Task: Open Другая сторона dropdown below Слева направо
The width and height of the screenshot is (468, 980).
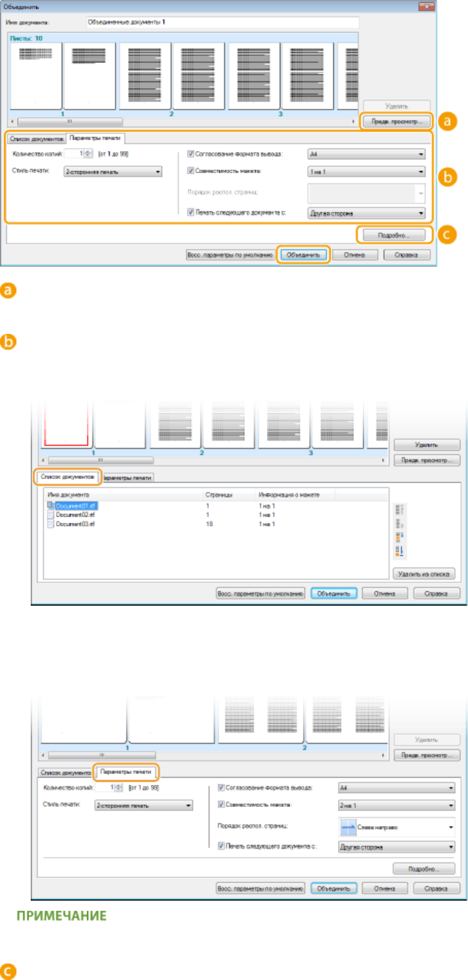Action: click(397, 847)
